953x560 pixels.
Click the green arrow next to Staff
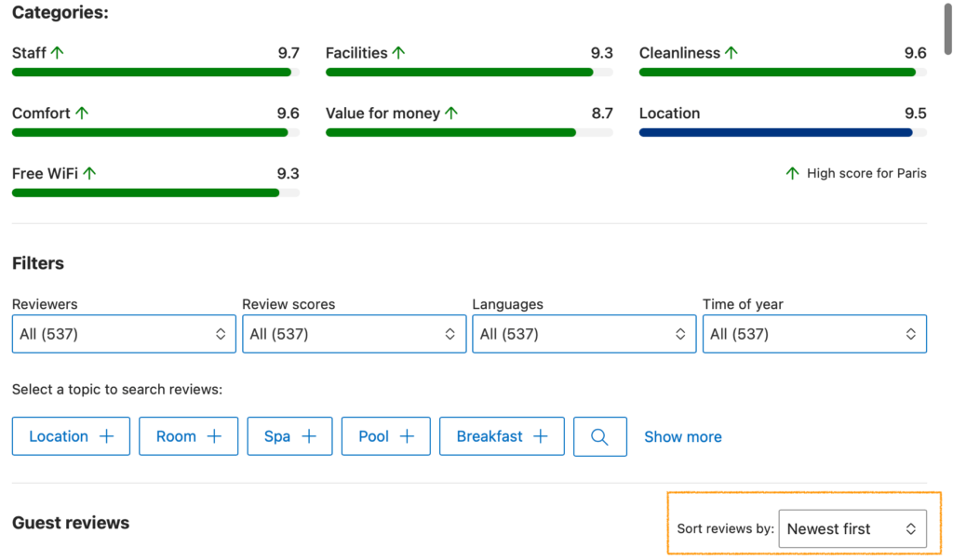coord(57,53)
